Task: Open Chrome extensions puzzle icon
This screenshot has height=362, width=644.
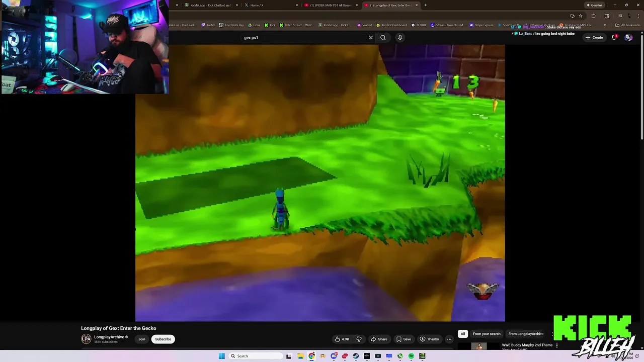Action: click(x=593, y=16)
